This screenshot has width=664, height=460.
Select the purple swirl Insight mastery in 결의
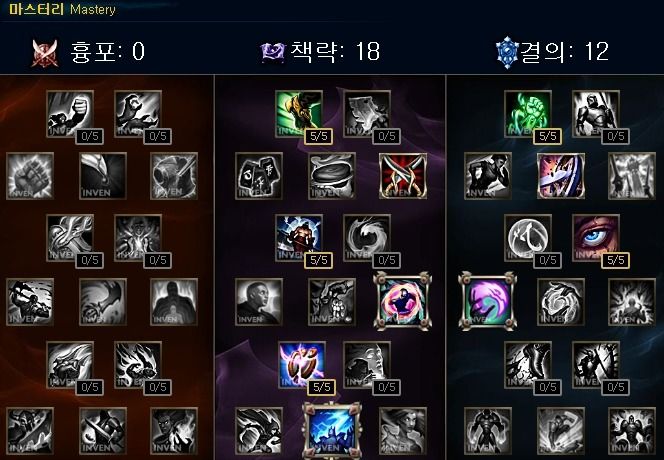[x=488, y=302]
